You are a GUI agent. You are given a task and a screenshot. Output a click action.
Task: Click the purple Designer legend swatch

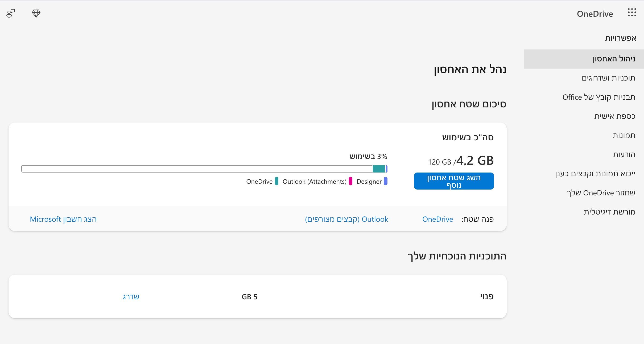(x=386, y=181)
